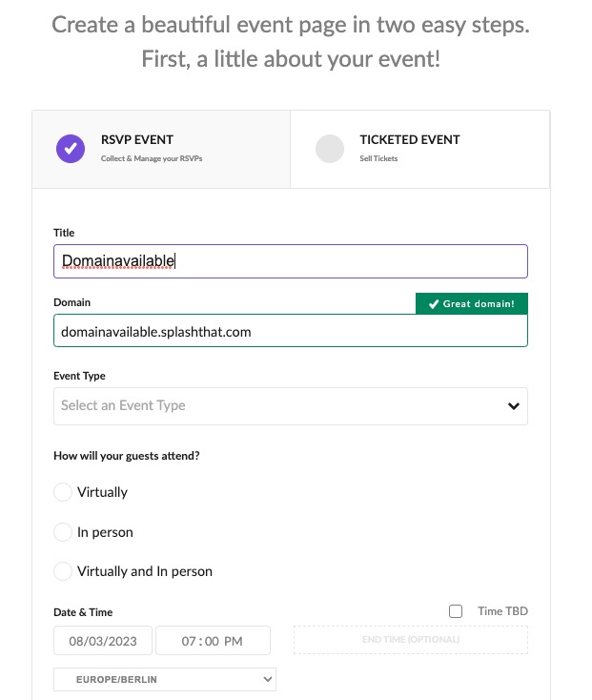
Task: Click the Event Type chevron arrow
Action: pyautogui.click(x=514, y=406)
